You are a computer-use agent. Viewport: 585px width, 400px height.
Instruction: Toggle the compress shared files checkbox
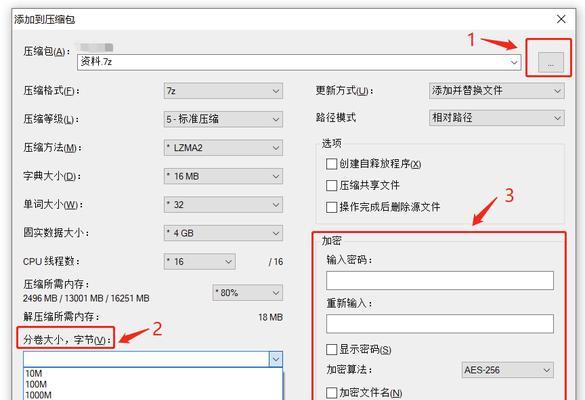pyautogui.click(x=331, y=185)
